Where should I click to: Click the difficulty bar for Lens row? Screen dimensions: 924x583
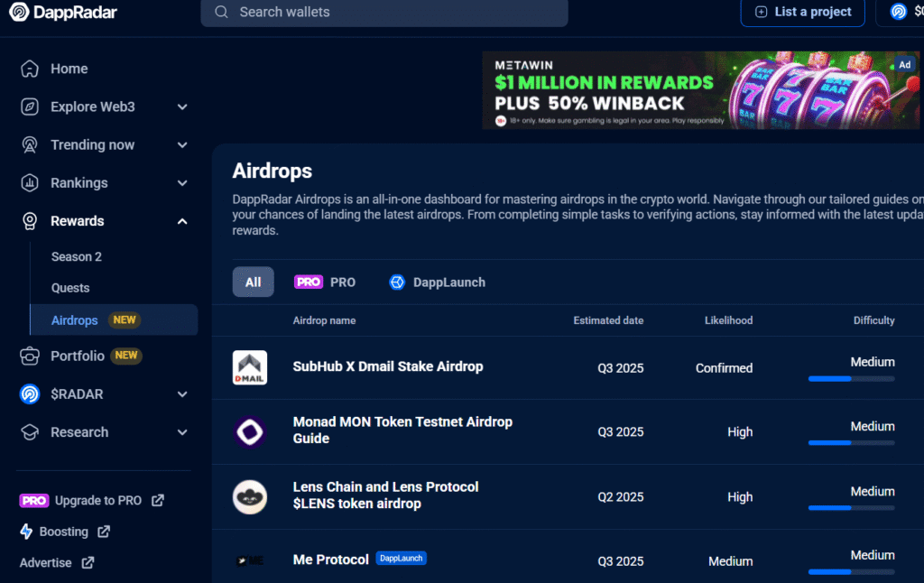point(852,507)
